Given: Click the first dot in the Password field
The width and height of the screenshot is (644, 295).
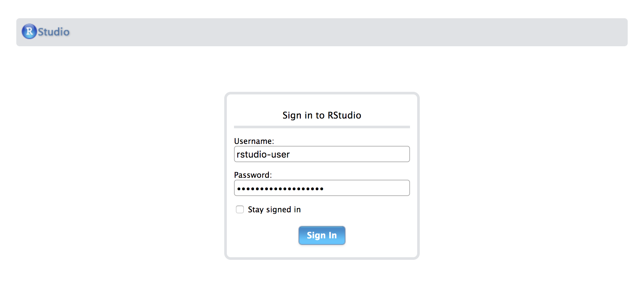Looking at the screenshot, I should [x=239, y=189].
